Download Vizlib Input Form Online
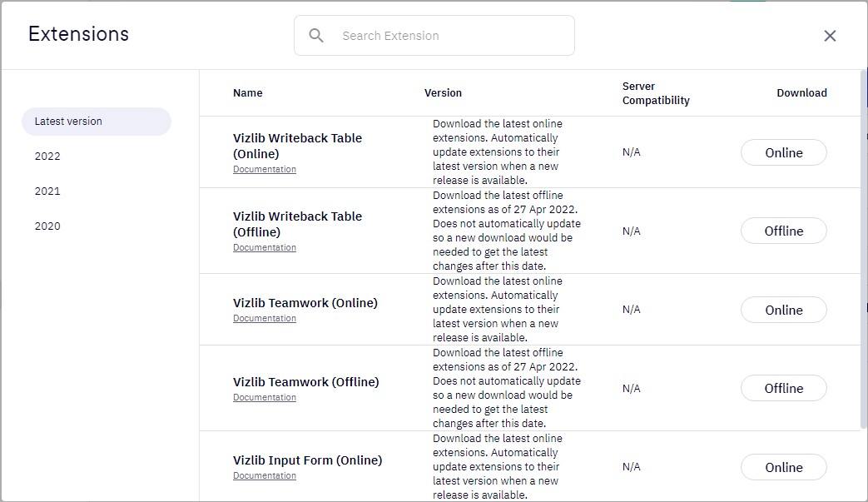 [783, 467]
